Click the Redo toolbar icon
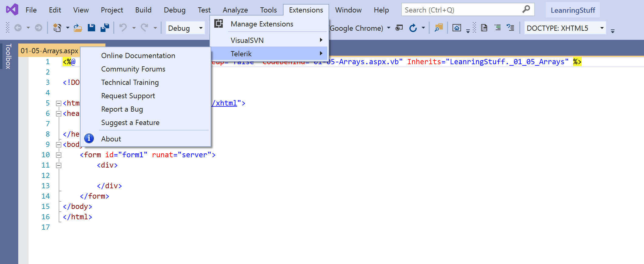The height and width of the screenshot is (264, 644). (x=144, y=28)
